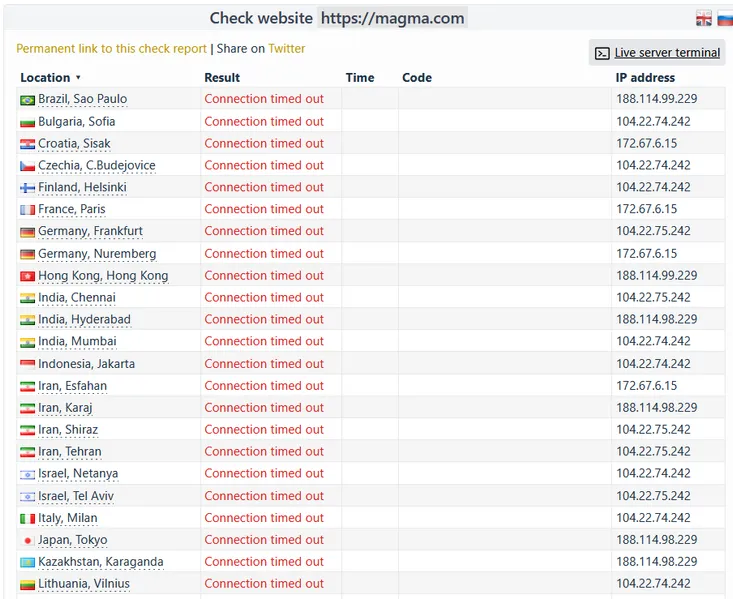The image size is (733, 599).
Task: Share the report on Twitter
Action: click(x=286, y=49)
